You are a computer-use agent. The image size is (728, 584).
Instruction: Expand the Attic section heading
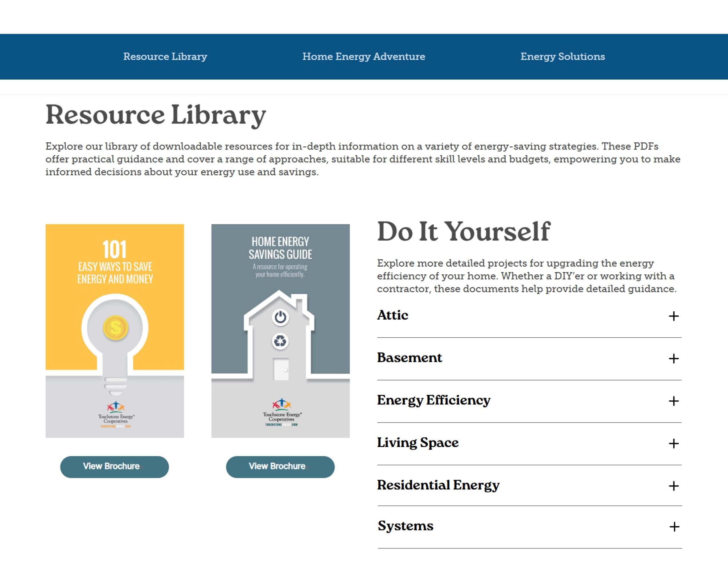[392, 315]
